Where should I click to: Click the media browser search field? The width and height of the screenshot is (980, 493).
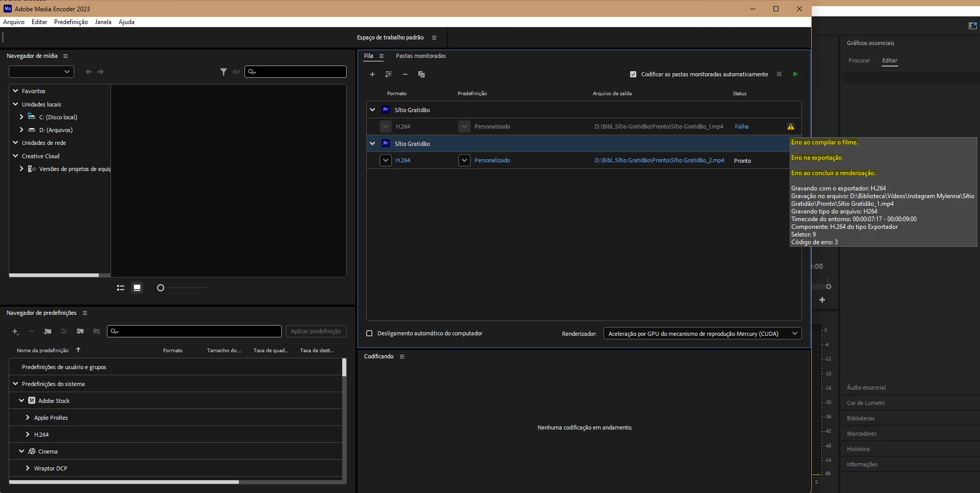point(296,72)
